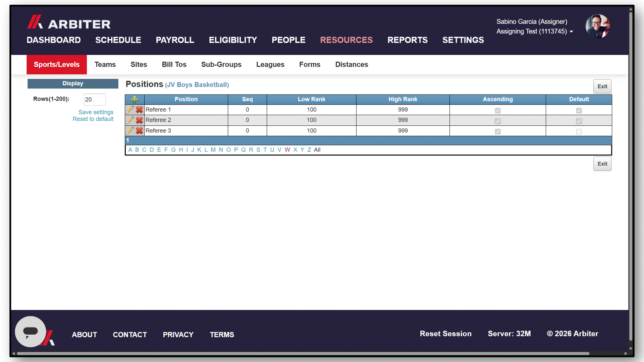
Task: Open the chat support bubble
Action: coord(31,331)
